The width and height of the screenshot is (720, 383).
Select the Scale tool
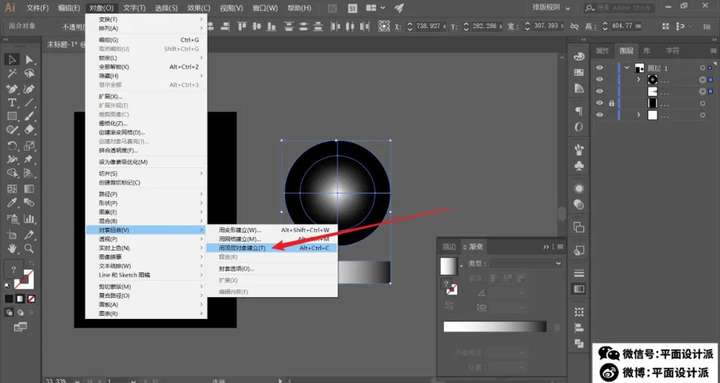(x=29, y=146)
